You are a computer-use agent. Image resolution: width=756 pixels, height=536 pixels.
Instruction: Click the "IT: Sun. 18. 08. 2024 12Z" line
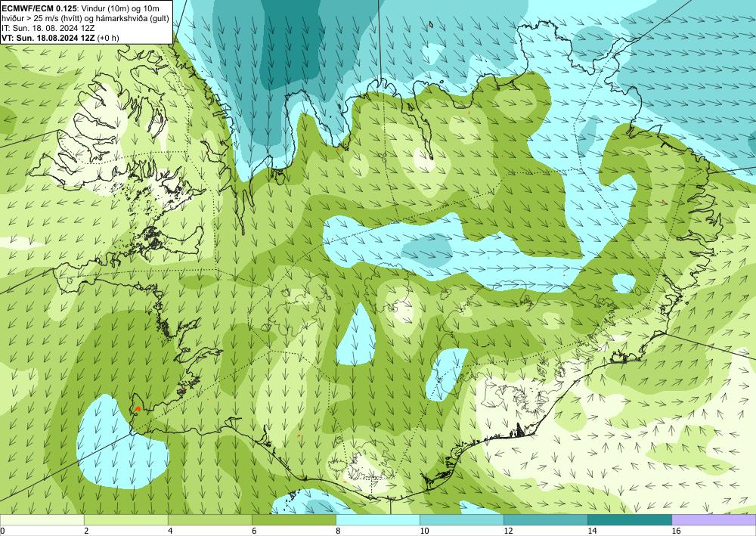[48, 28]
